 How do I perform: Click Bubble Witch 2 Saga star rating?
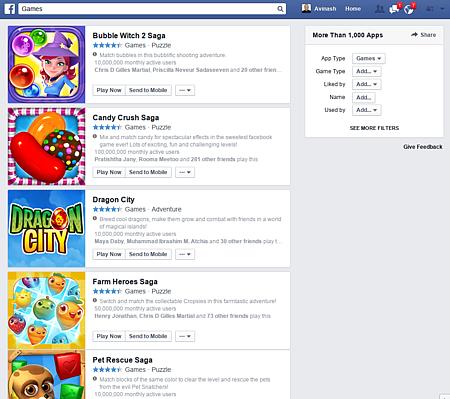click(107, 45)
